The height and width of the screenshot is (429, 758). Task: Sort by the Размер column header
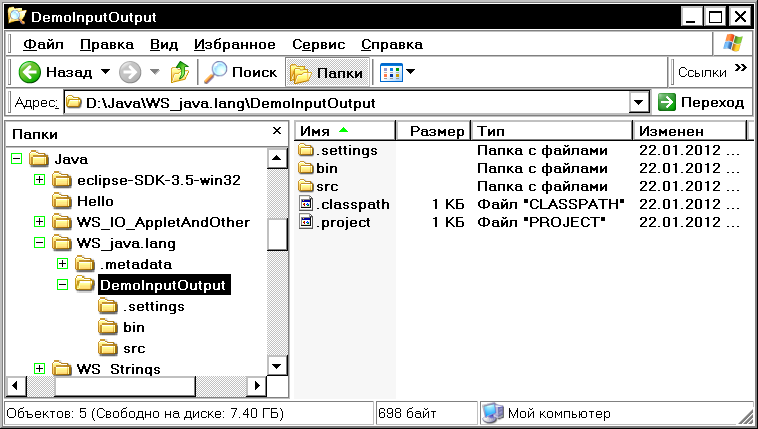pos(434,131)
